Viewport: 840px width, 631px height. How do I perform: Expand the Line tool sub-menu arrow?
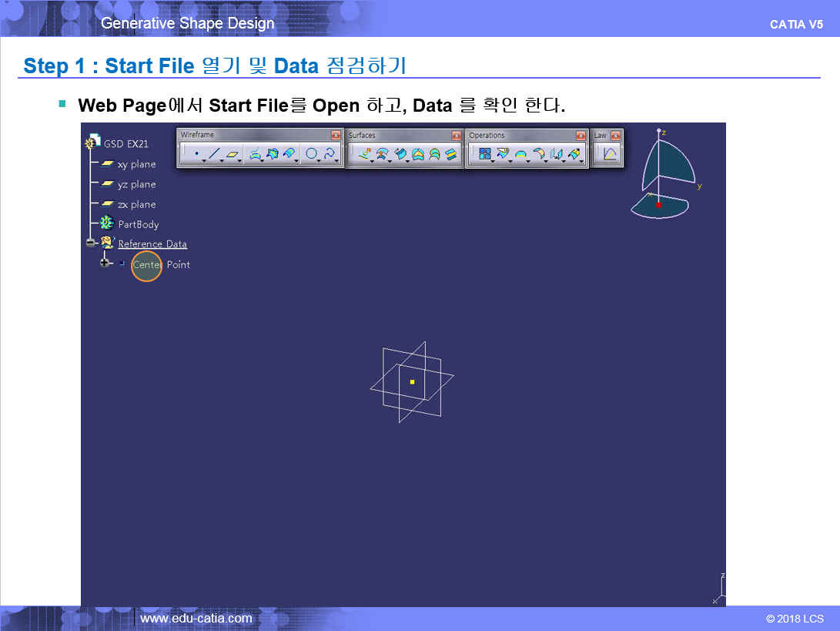(x=223, y=161)
